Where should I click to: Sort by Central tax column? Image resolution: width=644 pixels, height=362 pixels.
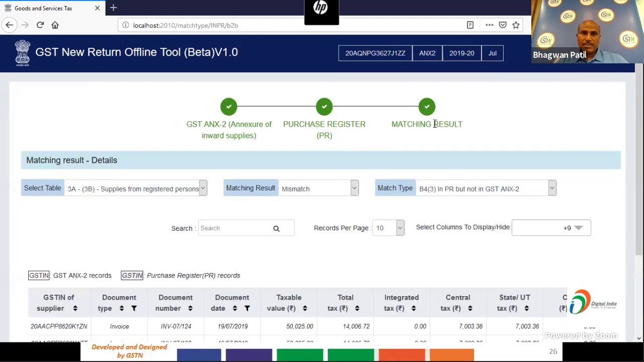(470, 309)
